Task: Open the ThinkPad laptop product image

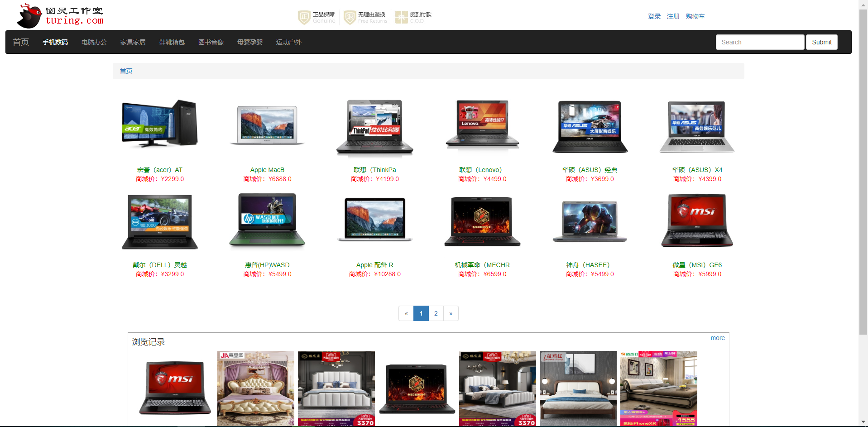Action: pyautogui.click(x=375, y=128)
